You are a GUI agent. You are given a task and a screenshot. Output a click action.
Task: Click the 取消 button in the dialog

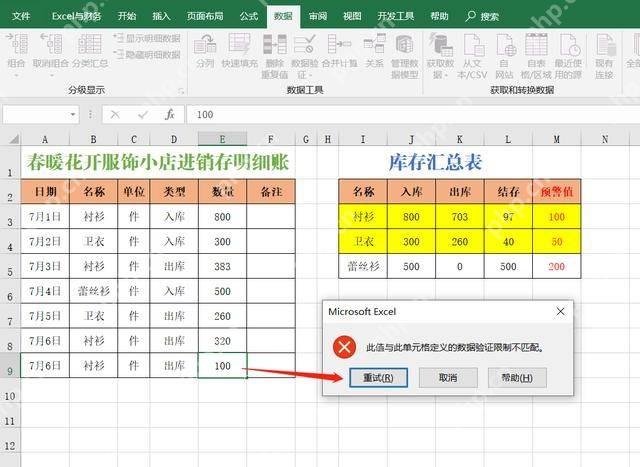448,378
